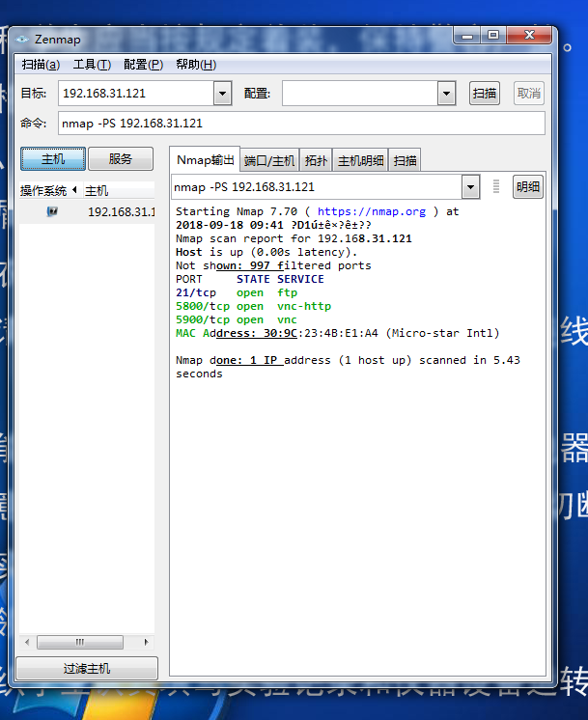The height and width of the screenshot is (720, 588).
Task: Minimize the Zenmap window
Action: (x=467, y=35)
